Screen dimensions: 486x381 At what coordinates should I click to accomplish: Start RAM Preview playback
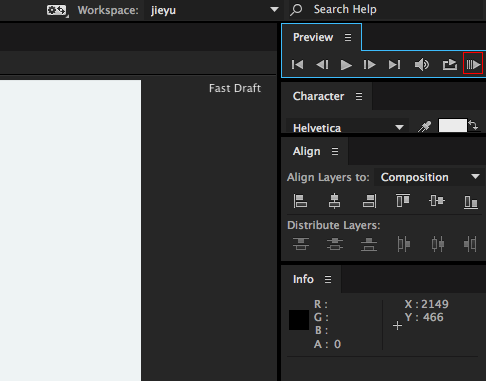click(473, 64)
